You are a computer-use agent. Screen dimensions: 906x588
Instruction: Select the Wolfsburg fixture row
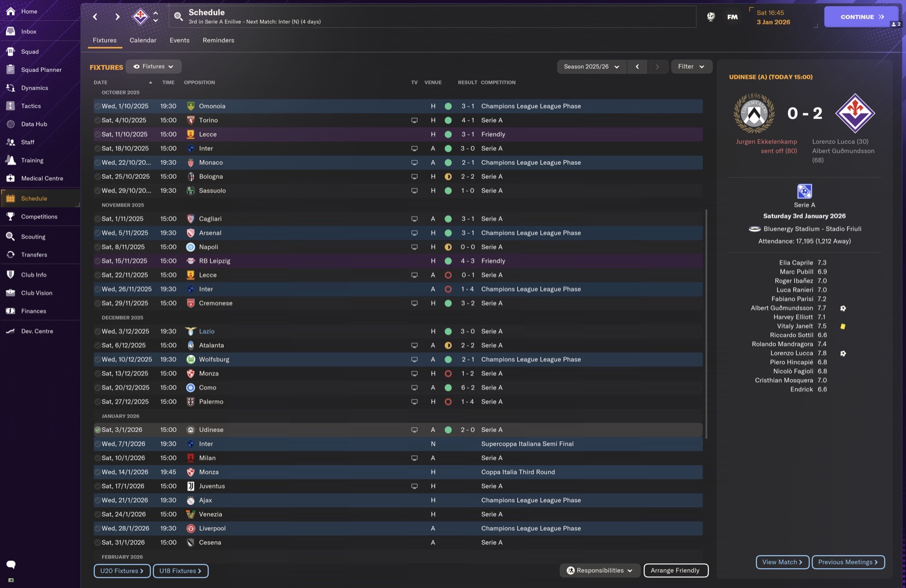398,359
